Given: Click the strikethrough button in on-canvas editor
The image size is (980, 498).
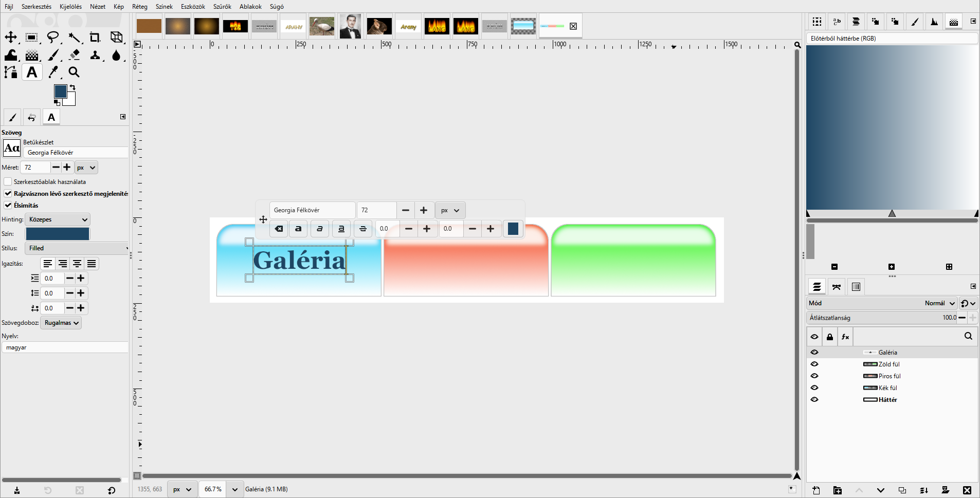Looking at the screenshot, I should coord(363,229).
